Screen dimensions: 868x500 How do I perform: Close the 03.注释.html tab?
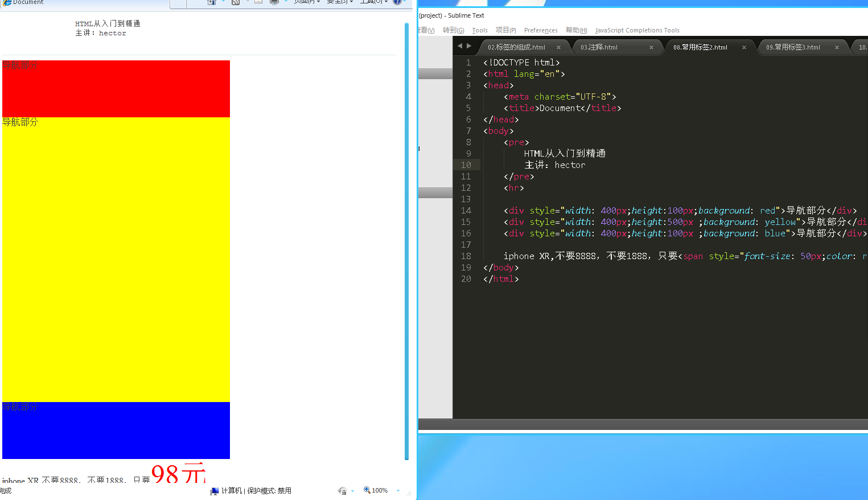click(651, 47)
